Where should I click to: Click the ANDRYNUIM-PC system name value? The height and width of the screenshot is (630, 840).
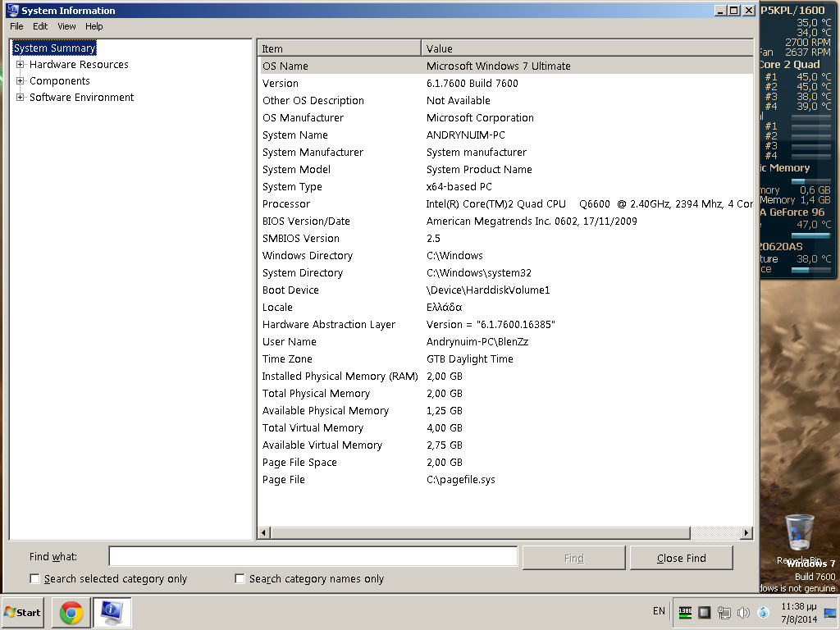[466, 135]
